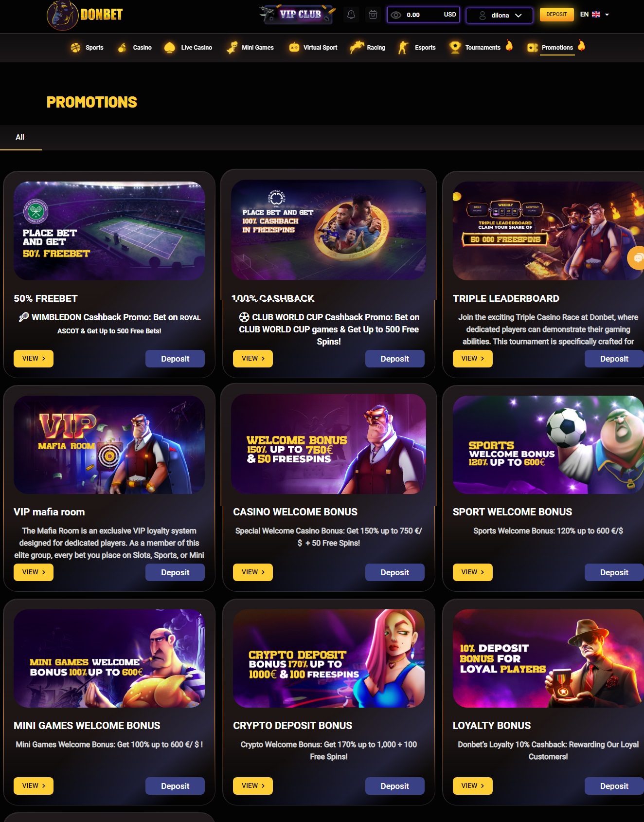Click the Tournaments trophy icon
Viewport: 644px width, 822px height.
[x=455, y=47]
